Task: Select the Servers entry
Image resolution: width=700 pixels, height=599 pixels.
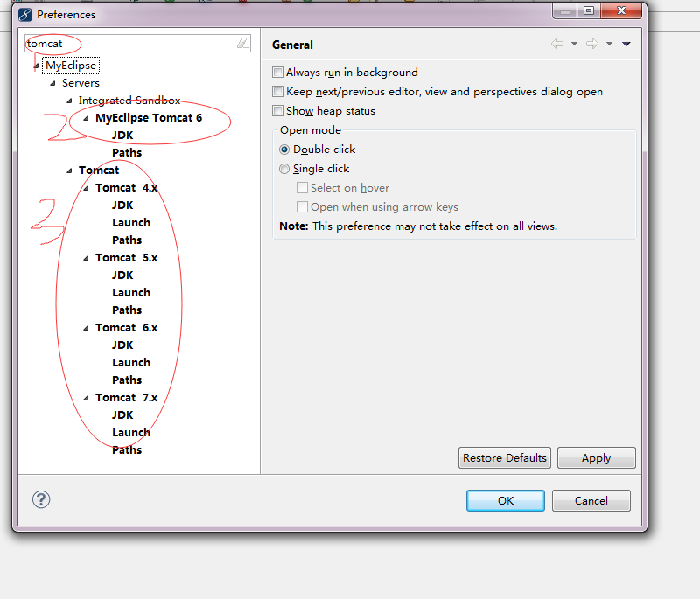Action: [x=80, y=83]
